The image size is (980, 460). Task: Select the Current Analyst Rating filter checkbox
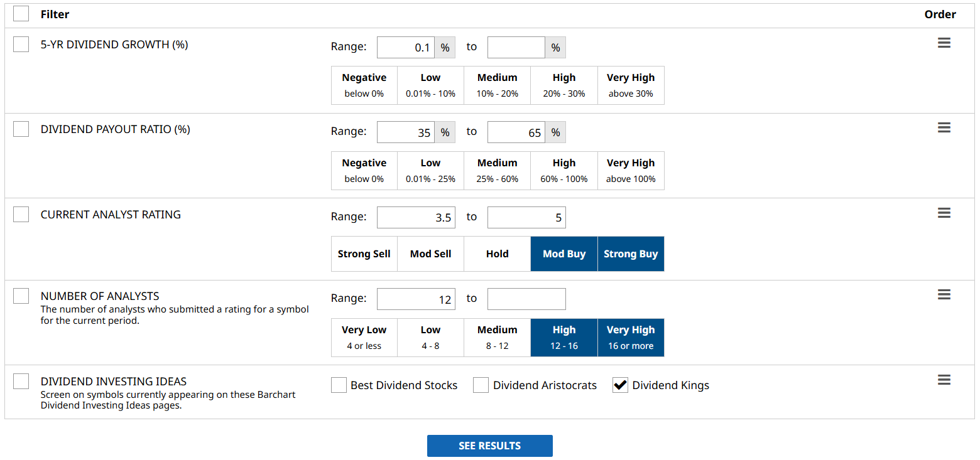click(x=21, y=215)
